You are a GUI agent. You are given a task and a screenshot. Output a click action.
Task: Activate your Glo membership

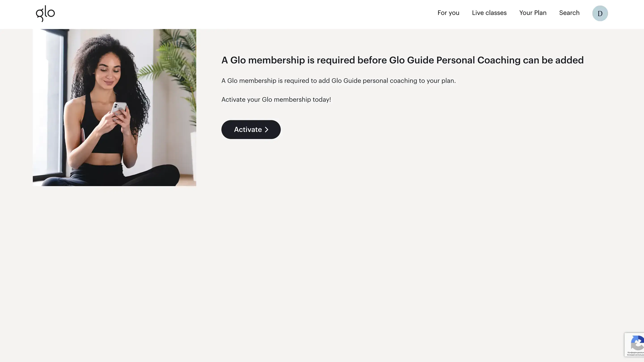click(x=251, y=129)
